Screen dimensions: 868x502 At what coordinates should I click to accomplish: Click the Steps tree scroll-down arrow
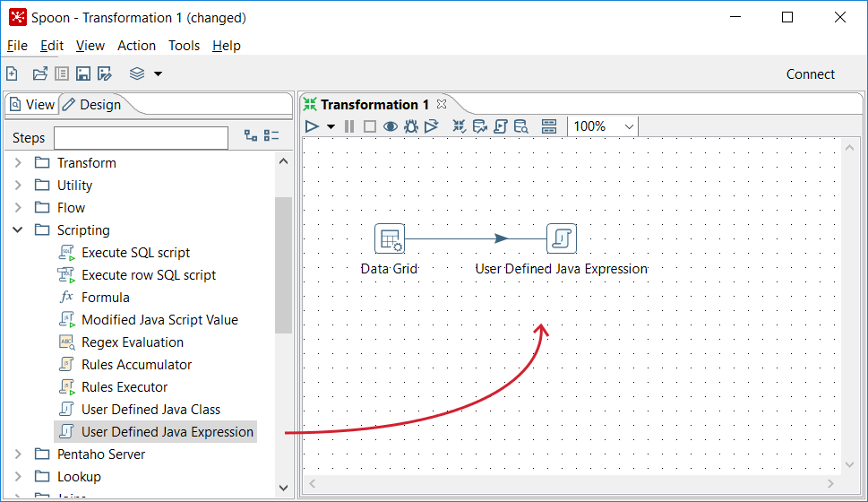point(283,488)
